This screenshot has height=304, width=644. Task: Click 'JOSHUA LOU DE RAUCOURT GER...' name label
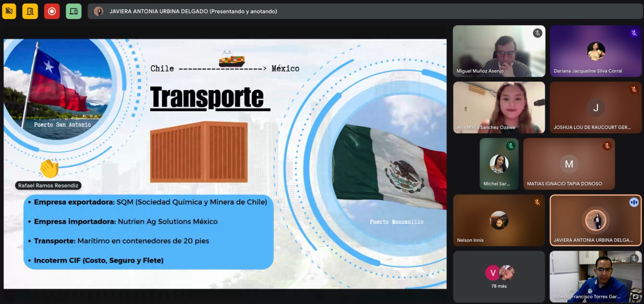(592, 127)
